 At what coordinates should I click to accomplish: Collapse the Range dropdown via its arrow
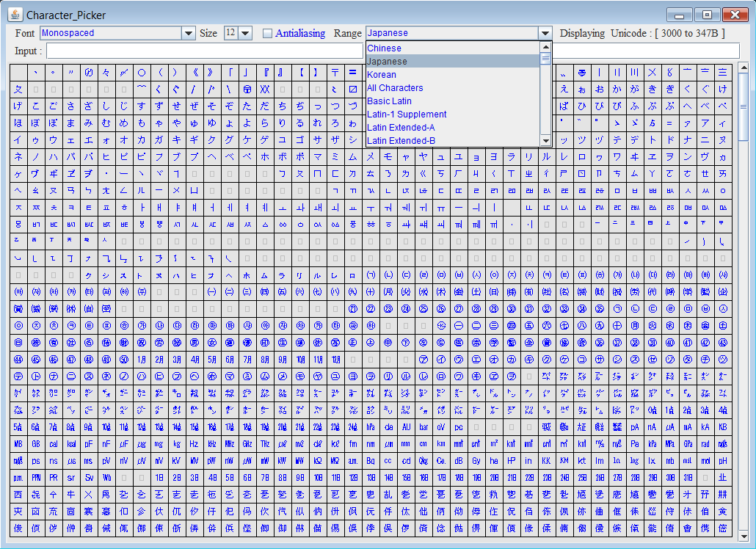point(545,33)
